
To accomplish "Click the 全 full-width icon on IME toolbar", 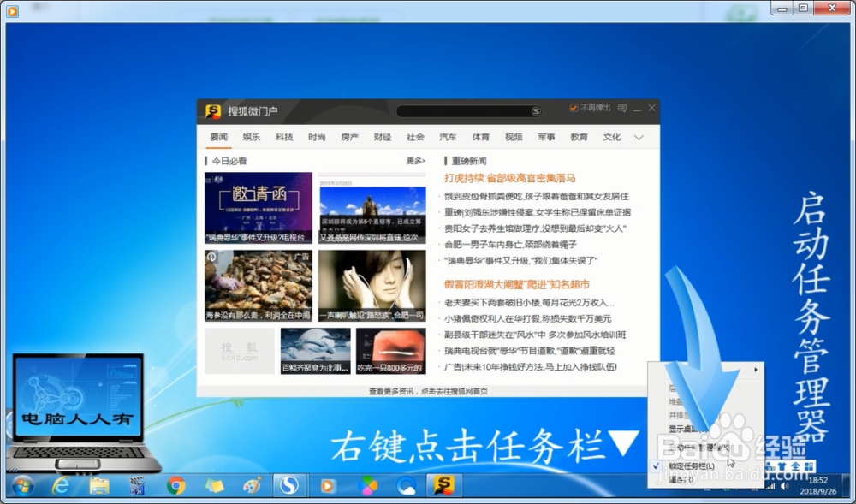I will coord(795,466).
